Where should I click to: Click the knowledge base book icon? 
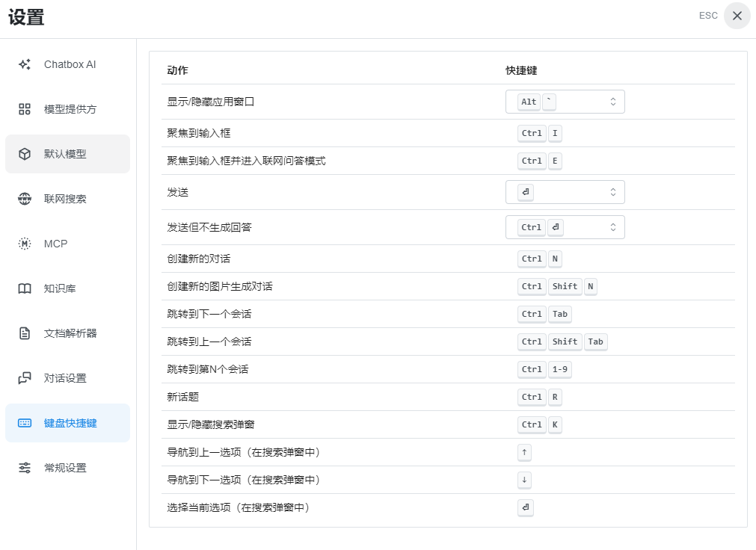click(x=25, y=288)
